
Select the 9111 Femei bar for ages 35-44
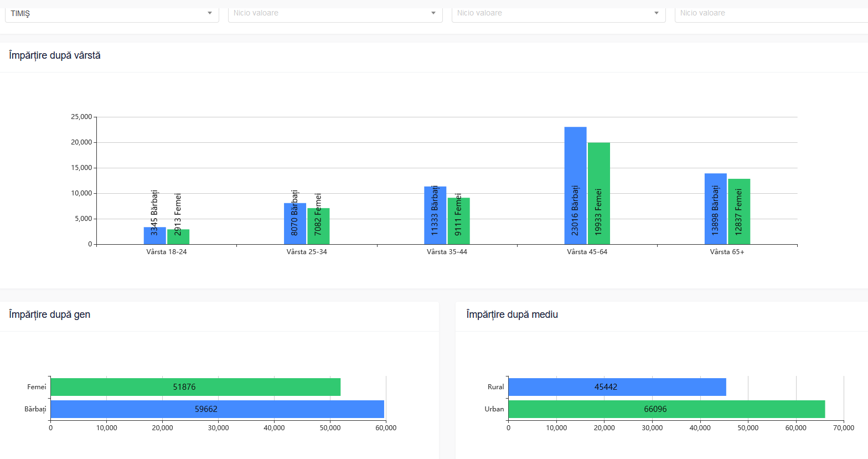coord(458,221)
